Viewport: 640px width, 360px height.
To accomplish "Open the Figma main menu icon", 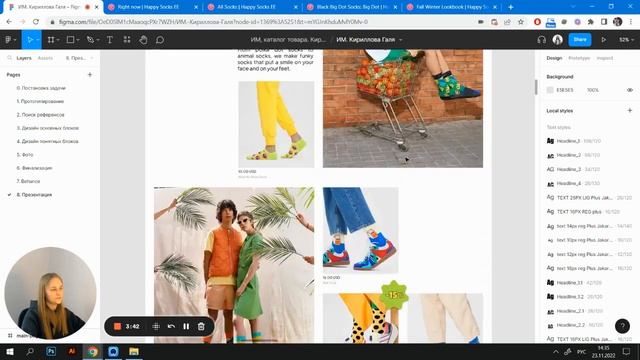I will pyautogui.click(x=8, y=40).
